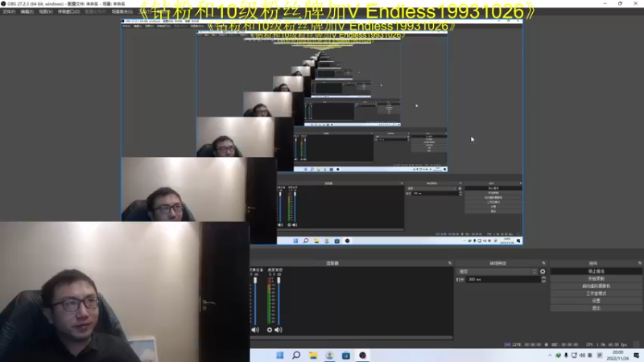This screenshot has height=362, width=644.
Task: Open the 场景集合(S) menu
Action: click(x=122, y=11)
